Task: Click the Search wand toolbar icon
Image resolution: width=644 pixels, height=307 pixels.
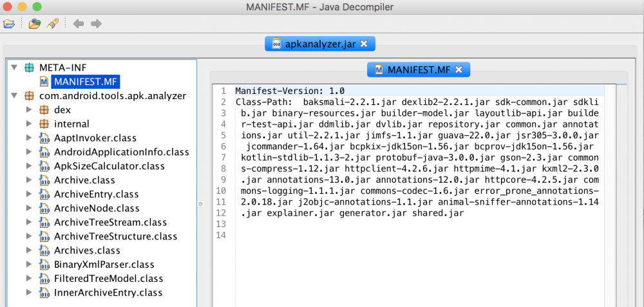Action: point(52,24)
